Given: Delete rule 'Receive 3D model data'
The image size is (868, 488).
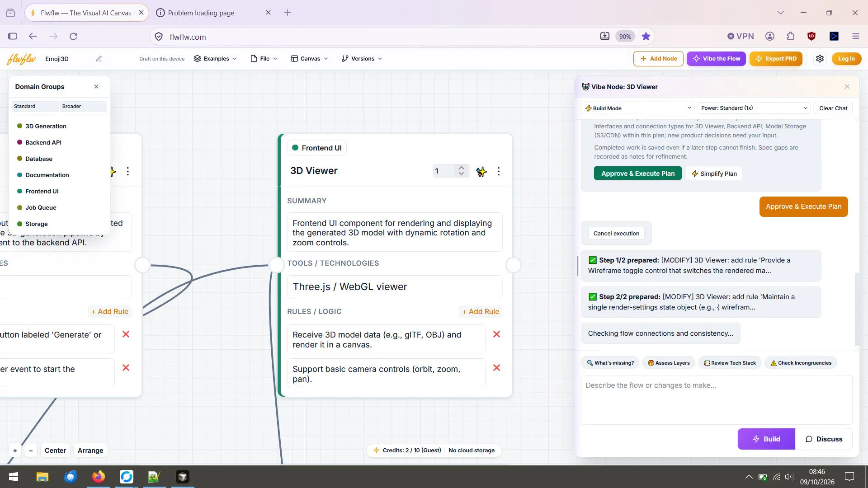Looking at the screenshot, I should pos(496,334).
